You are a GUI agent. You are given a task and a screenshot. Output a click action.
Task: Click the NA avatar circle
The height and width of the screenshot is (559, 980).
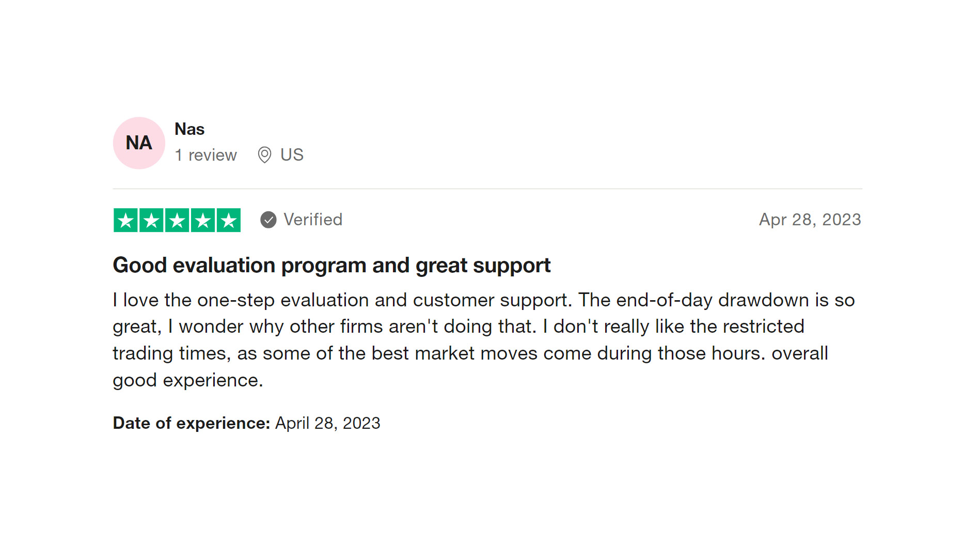[139, 143]
